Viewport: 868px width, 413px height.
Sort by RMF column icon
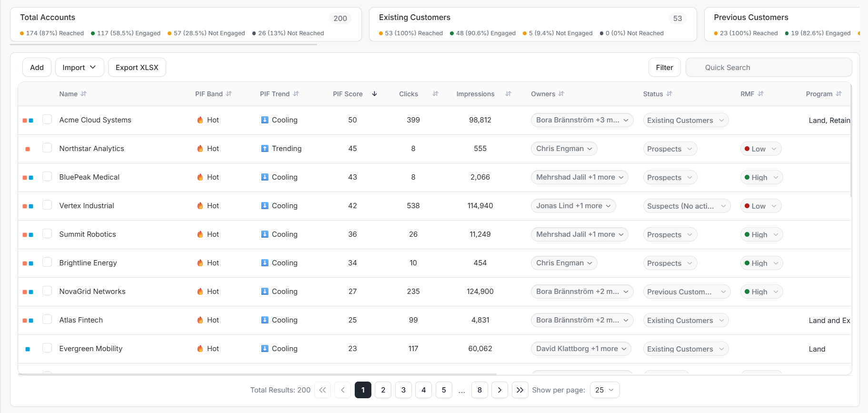[761, 94]
